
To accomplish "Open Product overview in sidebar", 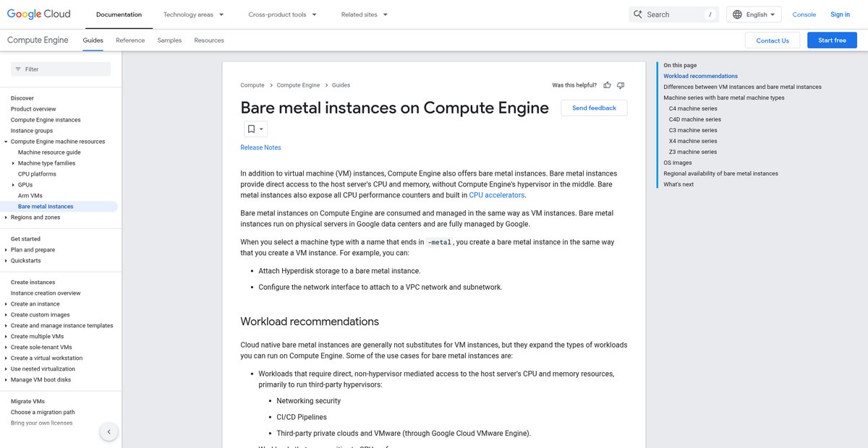I will coord(33,109).
